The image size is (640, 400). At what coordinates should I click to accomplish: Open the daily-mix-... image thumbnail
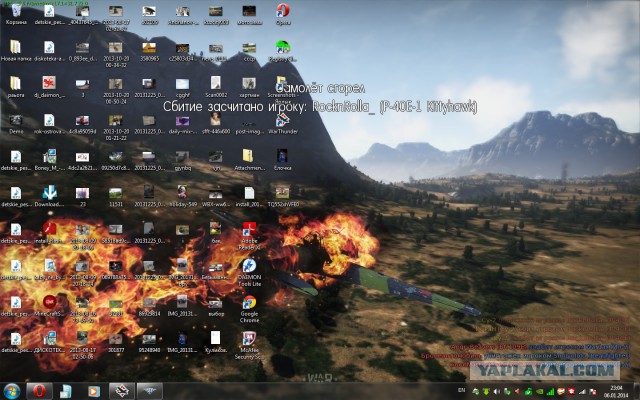pyautogui.click(x=182, y=123)
